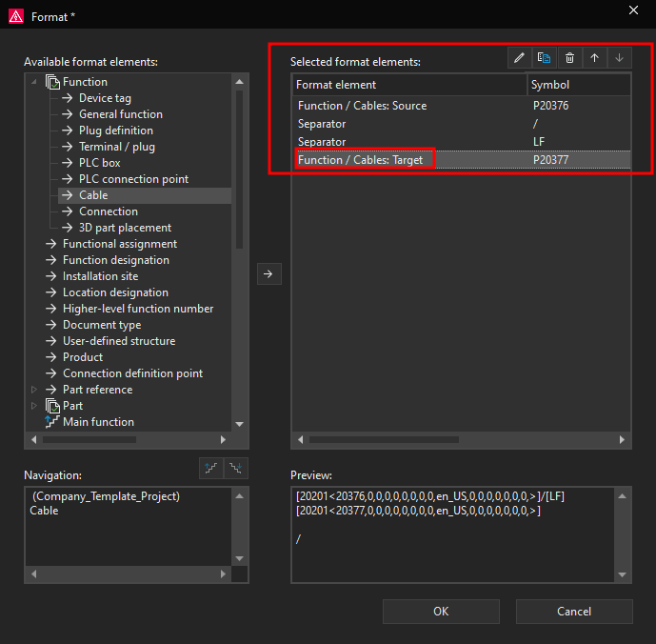Move selected element up with arrow

click(x=594, y=58)
